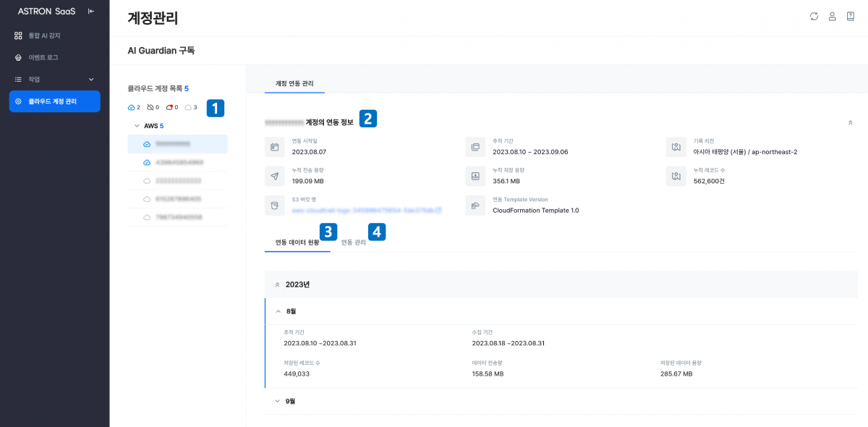Click the icon beside 연동 Template Version
The height and width of the screenshot is (427, 868).
tap(475, 206)
